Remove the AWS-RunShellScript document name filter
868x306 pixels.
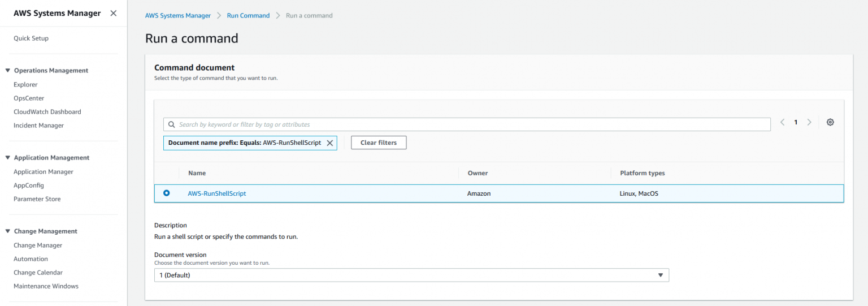point(330,143)
